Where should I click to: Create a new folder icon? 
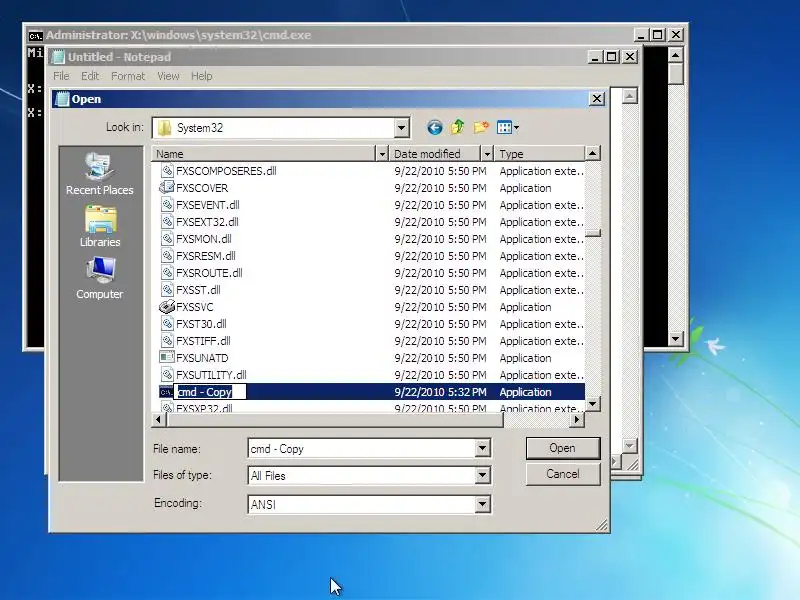[x=481, y=127]
